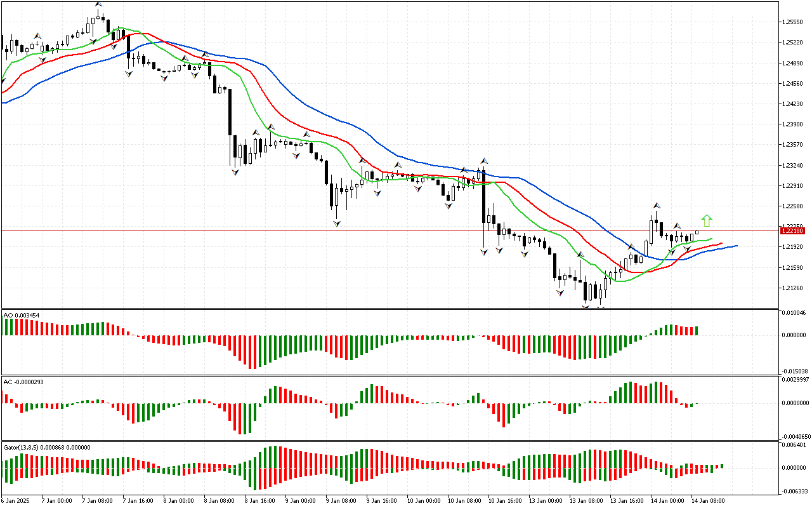Click the 1.25550 price axis label
812x508 pixels.
click(794, 22)
